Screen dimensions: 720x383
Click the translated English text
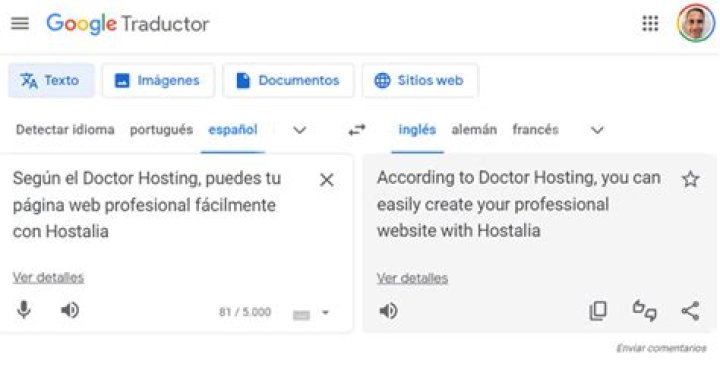519,204
